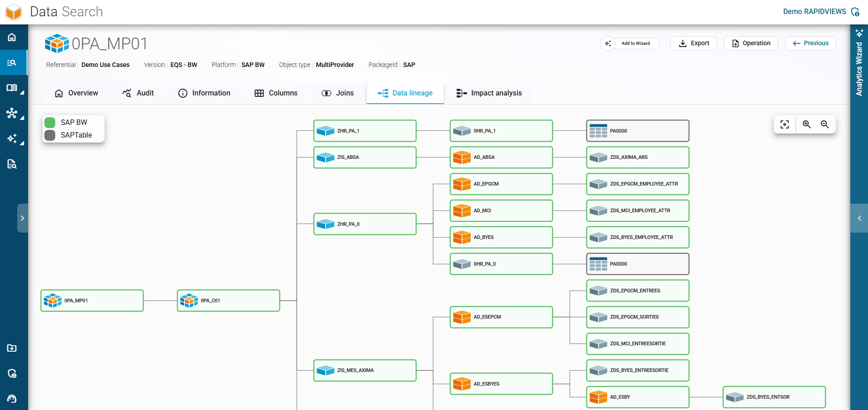The height and width of the screenshot is (410, 868).
Task: Click the grey icon of ZDS_BYES_ENTSOR
Action: 734,397
